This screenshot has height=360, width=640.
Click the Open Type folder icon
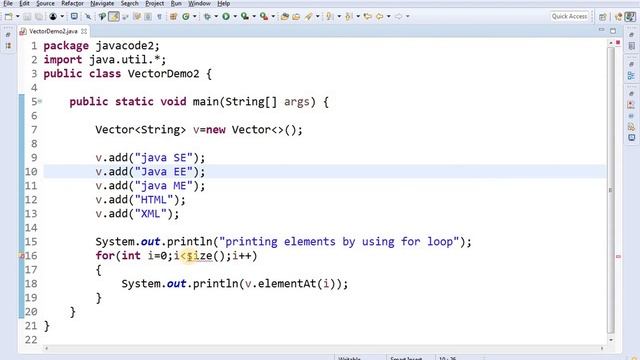(285, 17)
